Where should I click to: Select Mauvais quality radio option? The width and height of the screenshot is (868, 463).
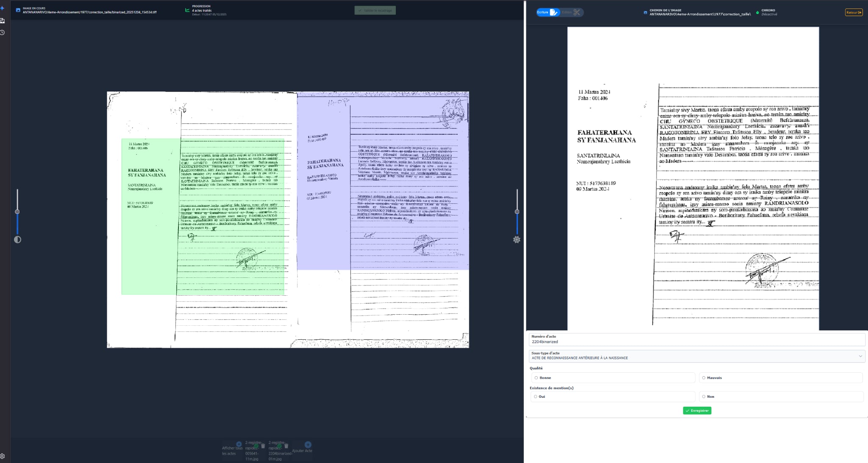(704, 378)
